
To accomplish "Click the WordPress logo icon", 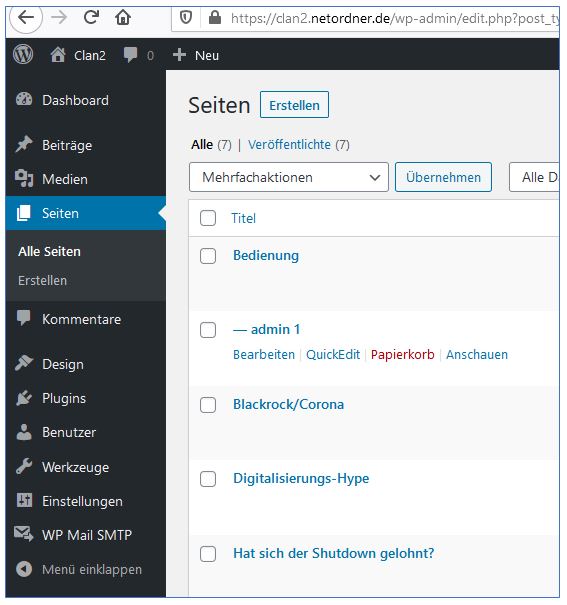I will (23, 55).
